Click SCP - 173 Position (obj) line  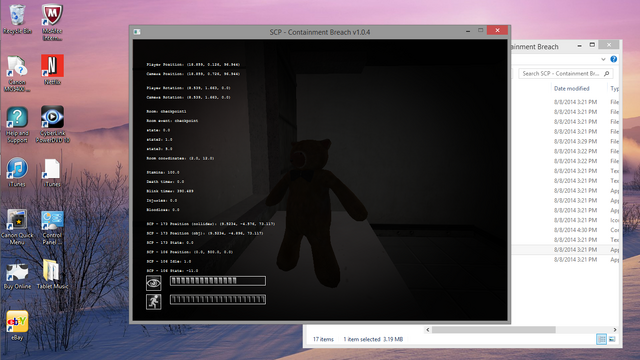coord(204,233)
